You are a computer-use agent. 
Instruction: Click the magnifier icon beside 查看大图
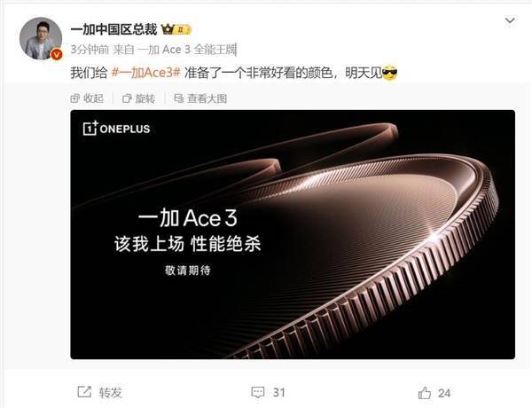pyautogui.click(x=178, y=98)
